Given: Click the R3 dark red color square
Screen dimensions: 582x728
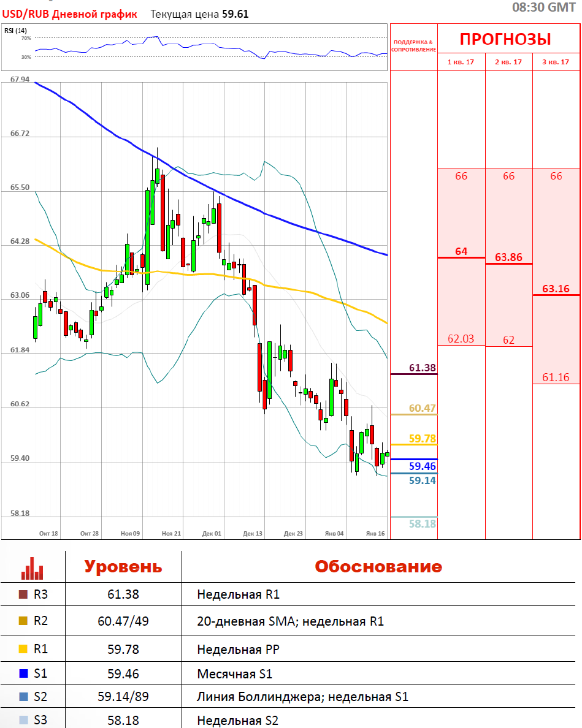Looking at the screenshot, I should pos(23,594).
